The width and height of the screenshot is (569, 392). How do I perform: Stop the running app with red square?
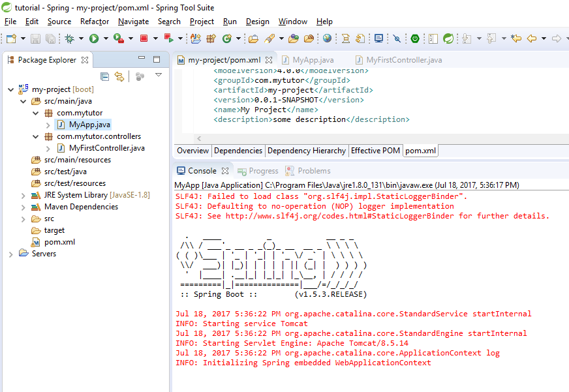pyautogui.click(x=144, y=38)
